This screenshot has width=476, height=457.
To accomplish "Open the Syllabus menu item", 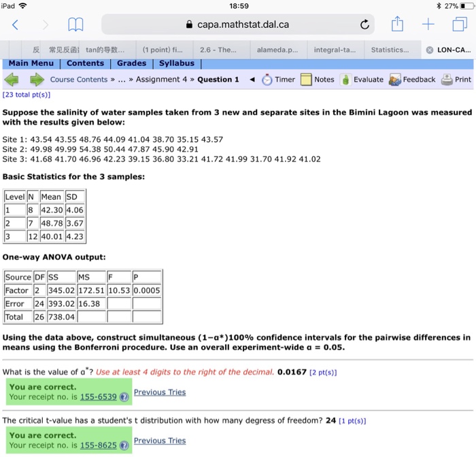I will click(177, 63).
